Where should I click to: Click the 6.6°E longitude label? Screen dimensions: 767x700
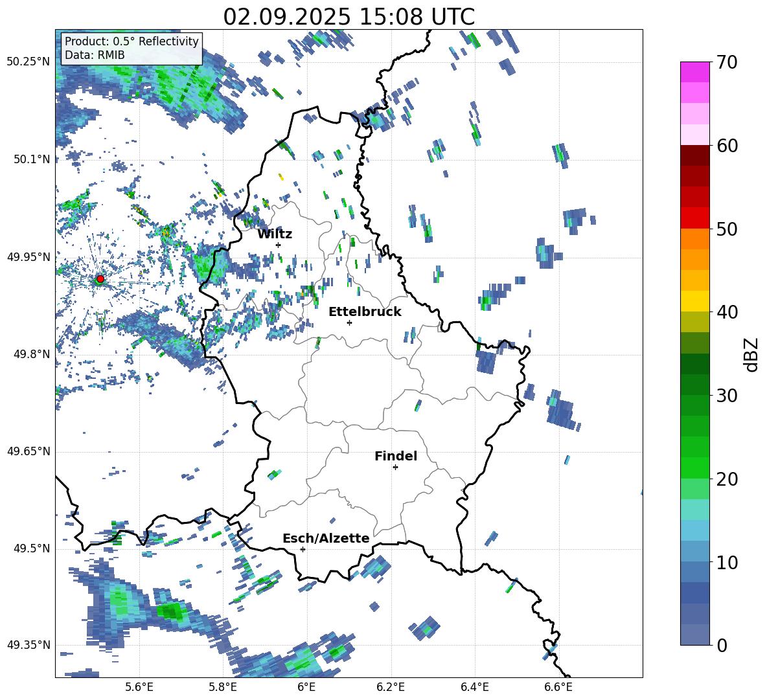(x=558, y=687)
